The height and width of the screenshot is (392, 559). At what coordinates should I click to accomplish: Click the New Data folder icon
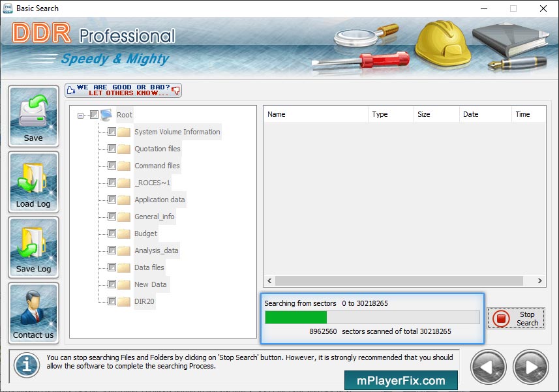pyautogui.click(x=124, y=284)
